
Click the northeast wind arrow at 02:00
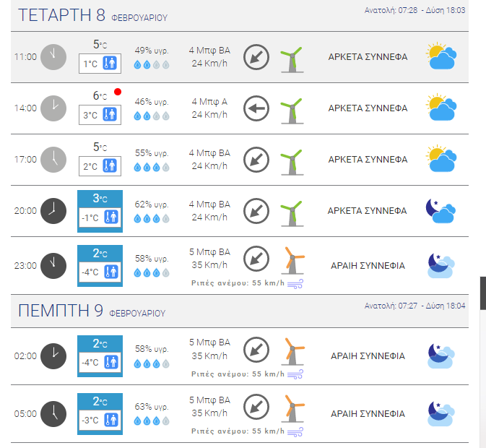(256, 350)
